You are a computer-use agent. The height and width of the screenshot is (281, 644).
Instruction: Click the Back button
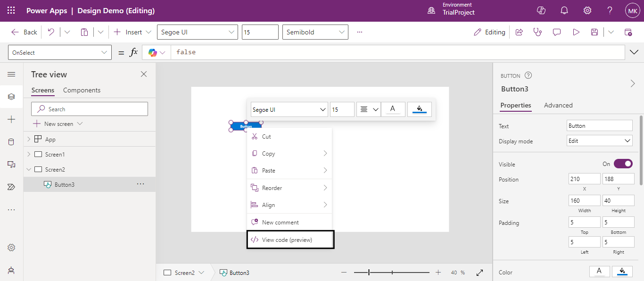click(25, 32)
